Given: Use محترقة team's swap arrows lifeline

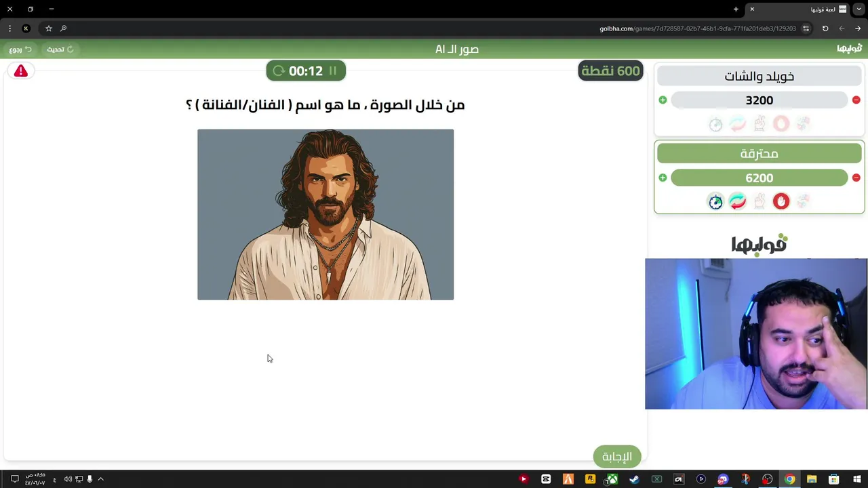Looking at the screenshot, I should (x=737, y=201).
